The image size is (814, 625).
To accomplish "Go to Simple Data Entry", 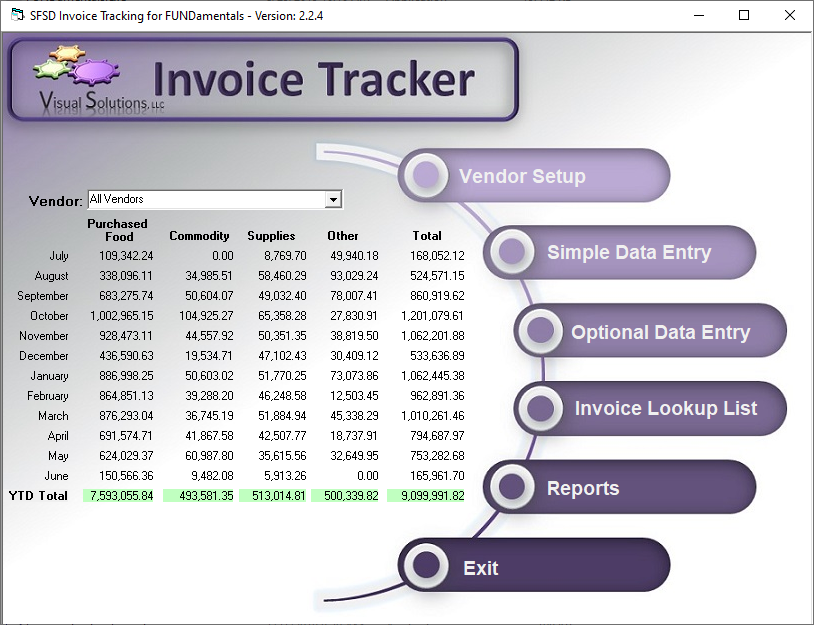I will point(628,252).
